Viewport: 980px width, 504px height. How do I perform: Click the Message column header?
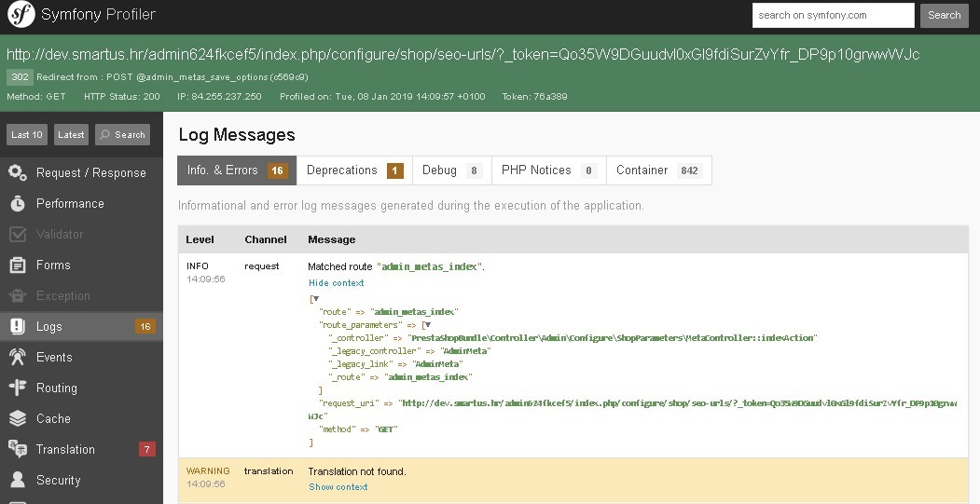click(332, 239)
